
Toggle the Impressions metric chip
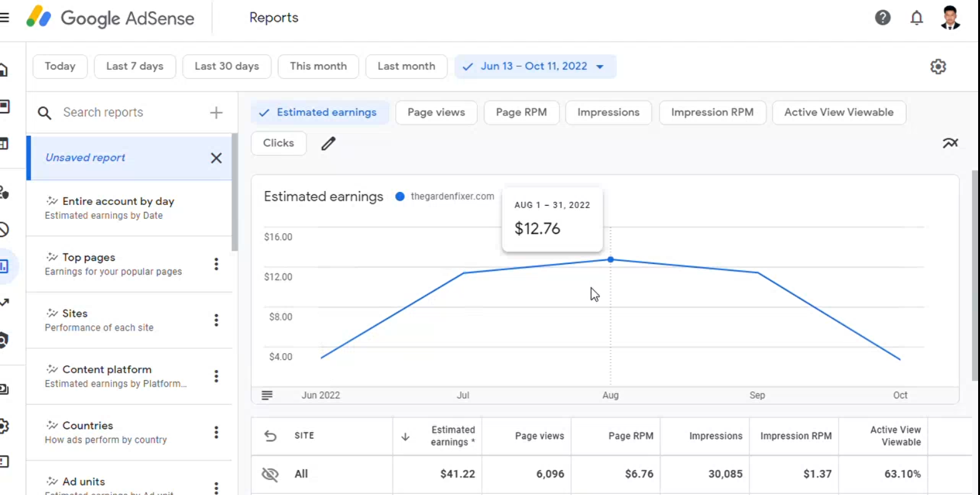[609, 112]
